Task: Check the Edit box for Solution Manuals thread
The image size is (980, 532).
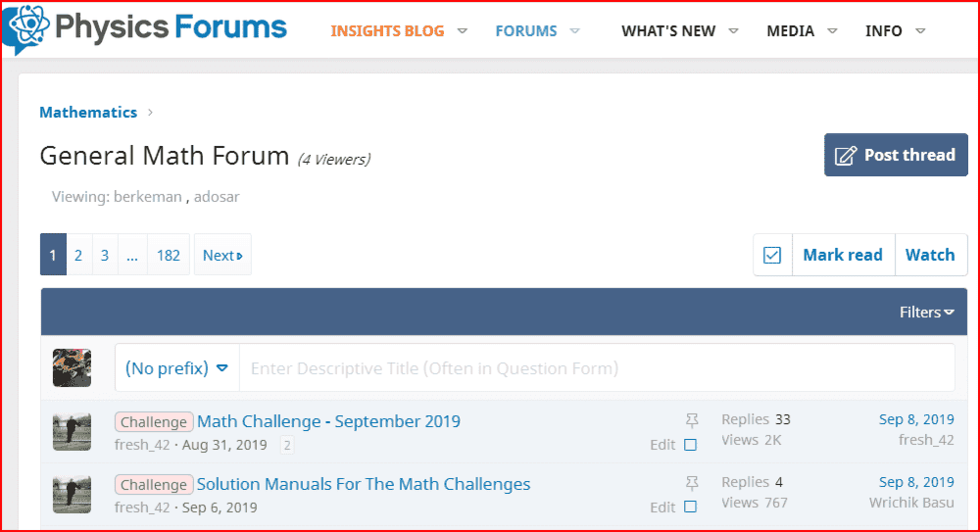Action: [690, 507]
